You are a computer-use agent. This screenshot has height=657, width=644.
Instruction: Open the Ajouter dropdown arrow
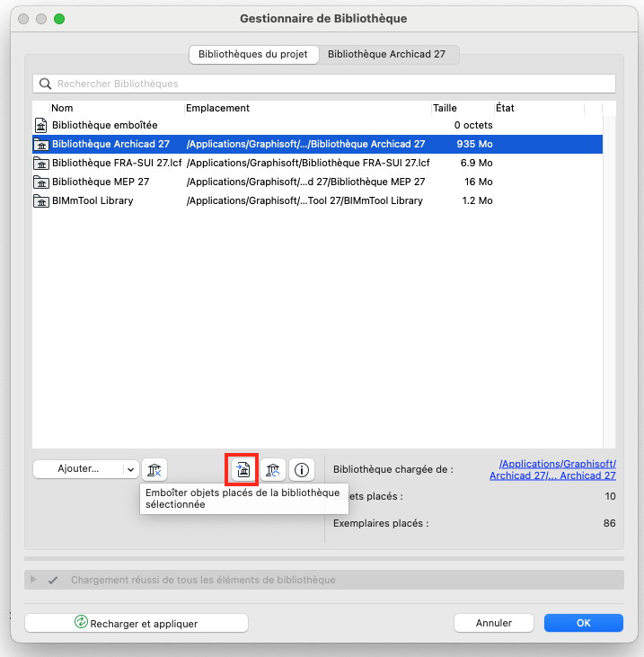pos(130,470)
